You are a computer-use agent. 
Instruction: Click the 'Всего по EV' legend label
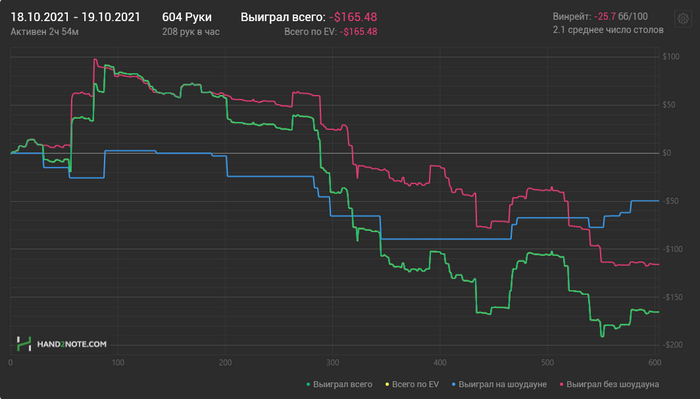pyautogui.click(x=415, y=384)
